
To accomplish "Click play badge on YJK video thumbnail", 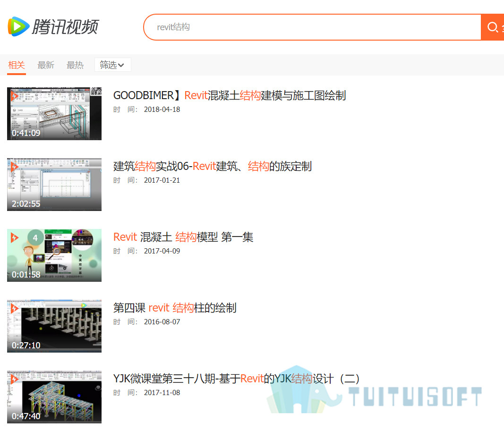I will [15, 379].
